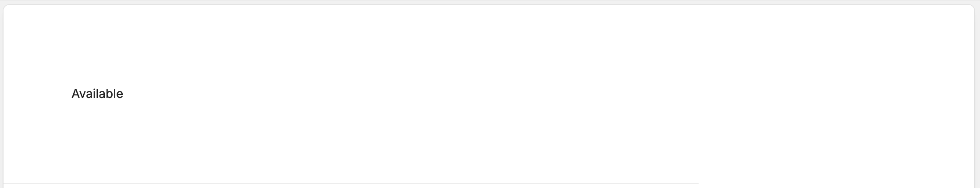980x188 pixels.
Task: Click the Available label
Action: pyautogui.click(x=97, y=94)
